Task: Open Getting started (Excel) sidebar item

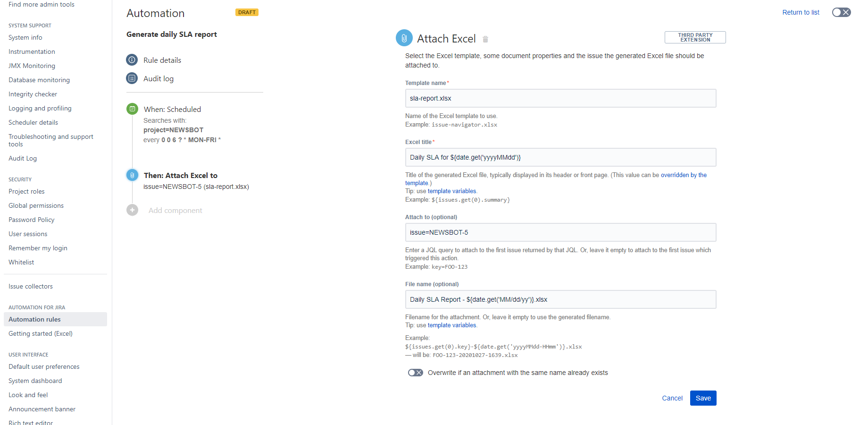Action: click(41, 333)
